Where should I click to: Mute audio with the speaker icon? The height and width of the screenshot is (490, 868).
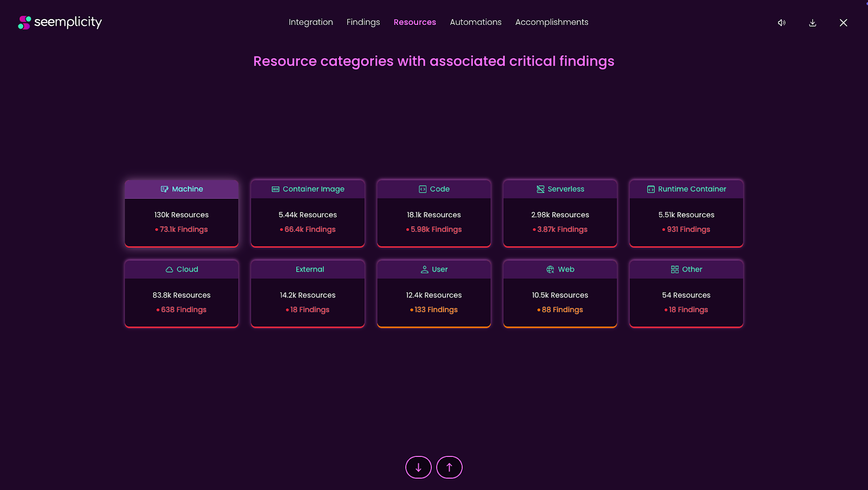781,23
